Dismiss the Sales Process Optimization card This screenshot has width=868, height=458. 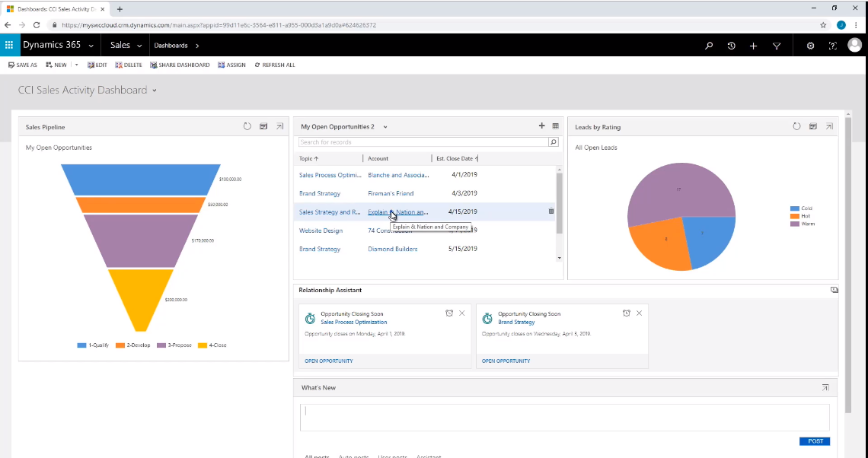461,313
